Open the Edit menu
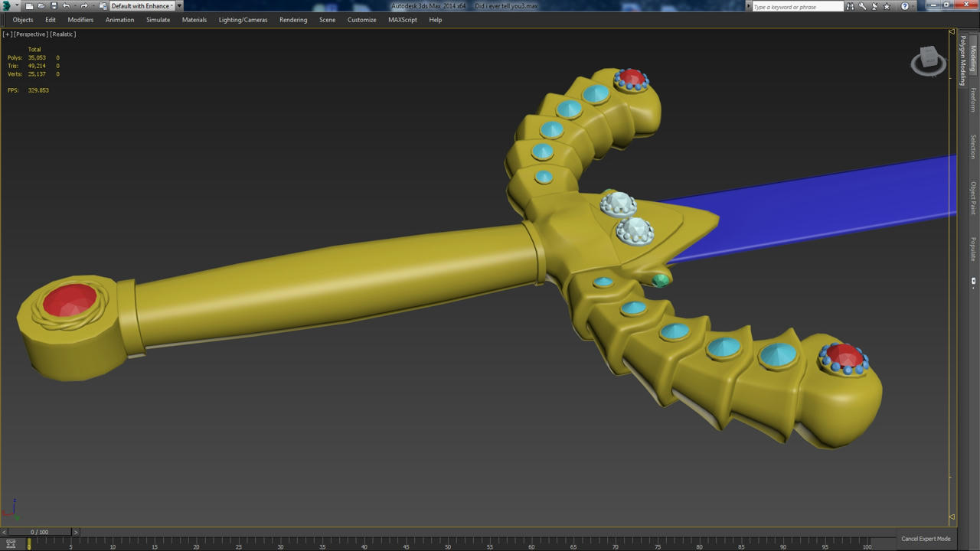Image resolution: width=980 pixels, height=551 pixels. [51, 20]
